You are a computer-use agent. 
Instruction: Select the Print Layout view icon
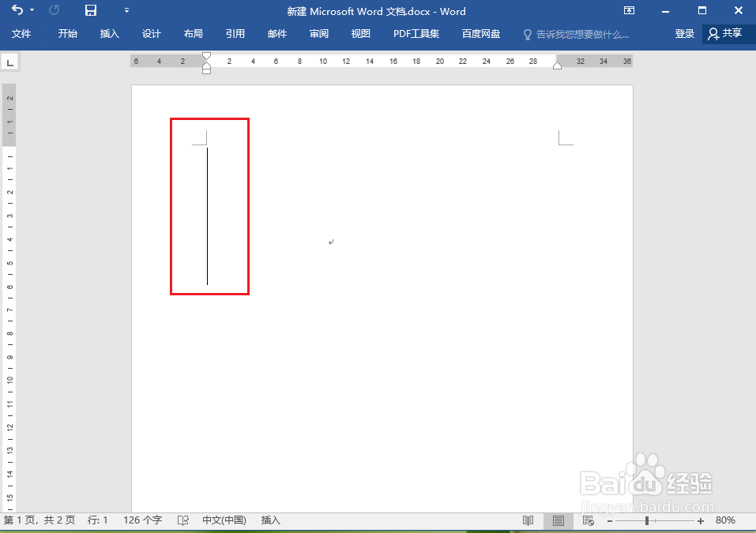coord(558,520)
